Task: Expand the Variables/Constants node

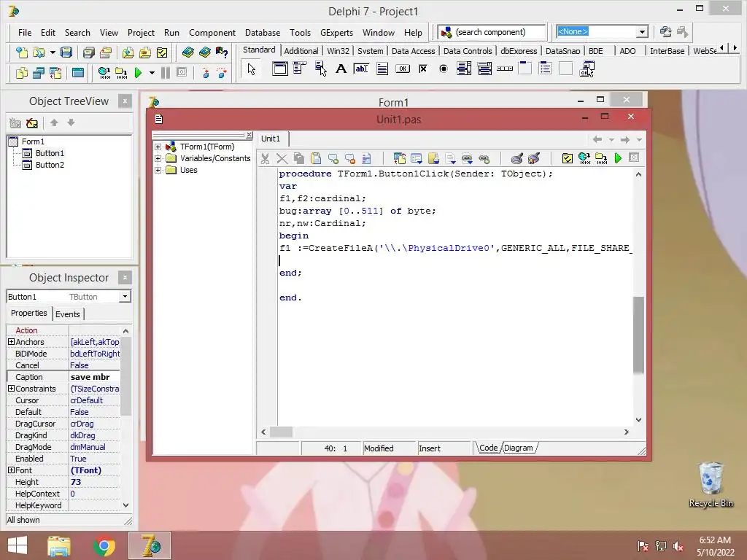Action: coord(158,158)
